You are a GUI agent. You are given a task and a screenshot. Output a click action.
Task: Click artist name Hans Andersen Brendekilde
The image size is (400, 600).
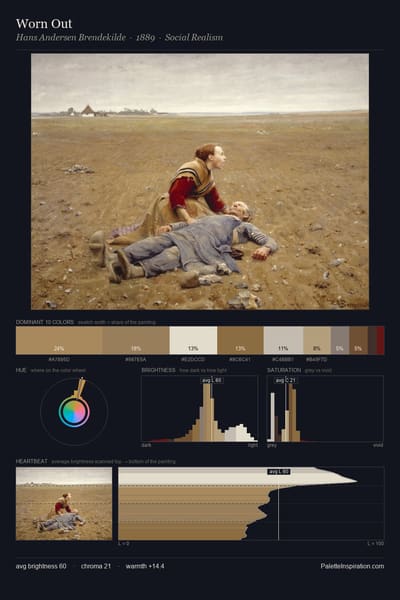(71, 38)
